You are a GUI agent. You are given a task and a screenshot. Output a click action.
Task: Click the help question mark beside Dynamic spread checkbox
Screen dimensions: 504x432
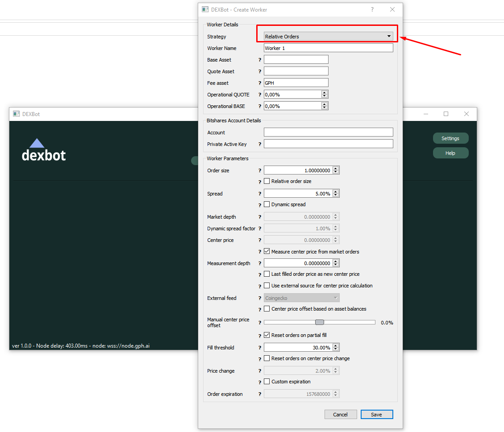click(260, 205)
